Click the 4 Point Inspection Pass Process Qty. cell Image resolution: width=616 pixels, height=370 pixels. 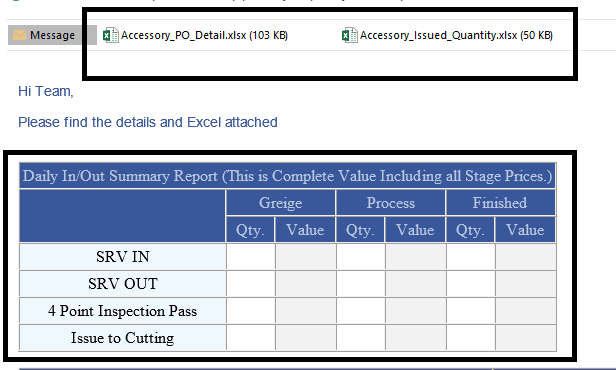coord(360,311)
